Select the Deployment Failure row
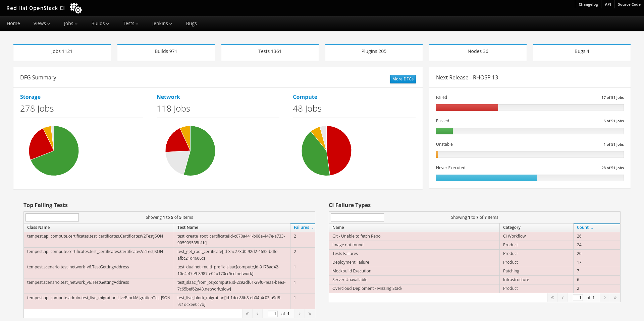The image size is (644, 321). 475,262
